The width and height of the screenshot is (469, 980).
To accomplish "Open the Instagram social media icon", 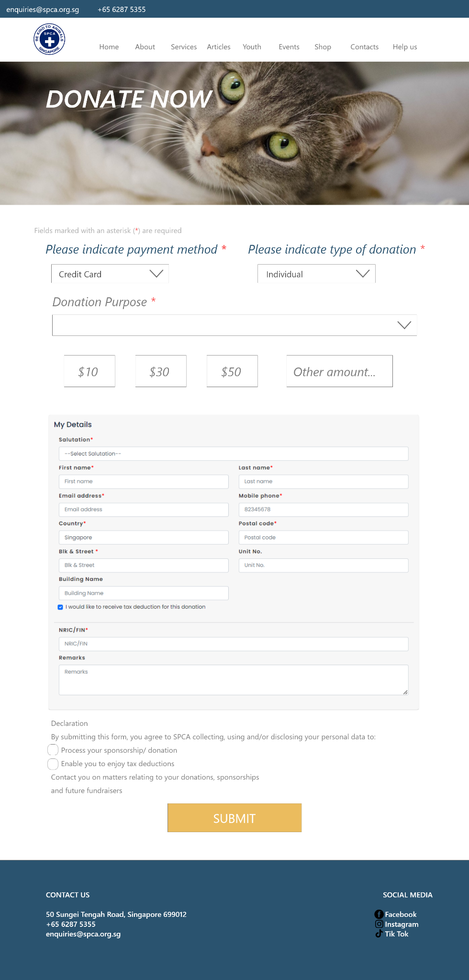I will tap(379, 924).
